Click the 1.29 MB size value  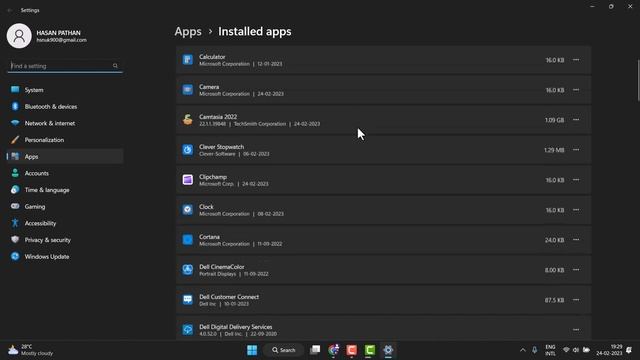554,150
